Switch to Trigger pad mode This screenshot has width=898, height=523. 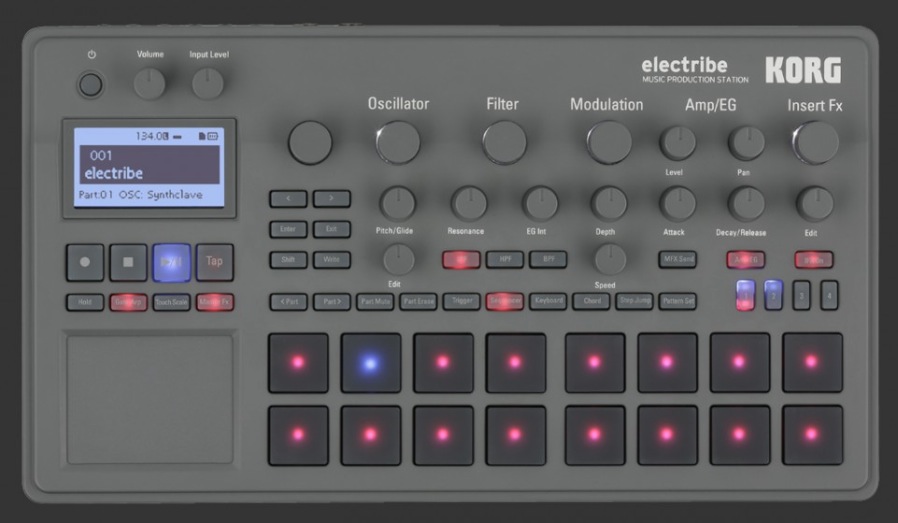pos(461,301)
